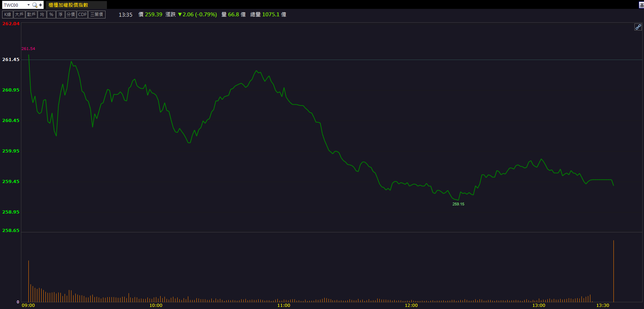
Task: Click the 259.15 low point label
Action: (458, 204)
